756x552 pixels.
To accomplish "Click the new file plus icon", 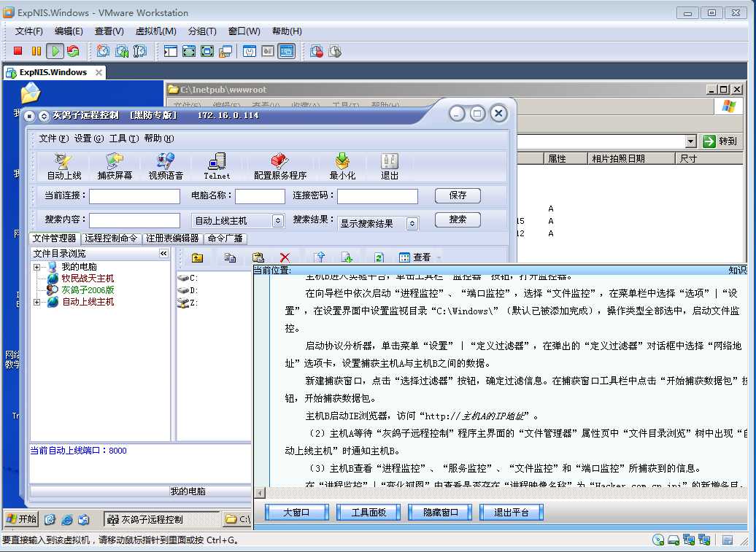I will click(347, 257).
